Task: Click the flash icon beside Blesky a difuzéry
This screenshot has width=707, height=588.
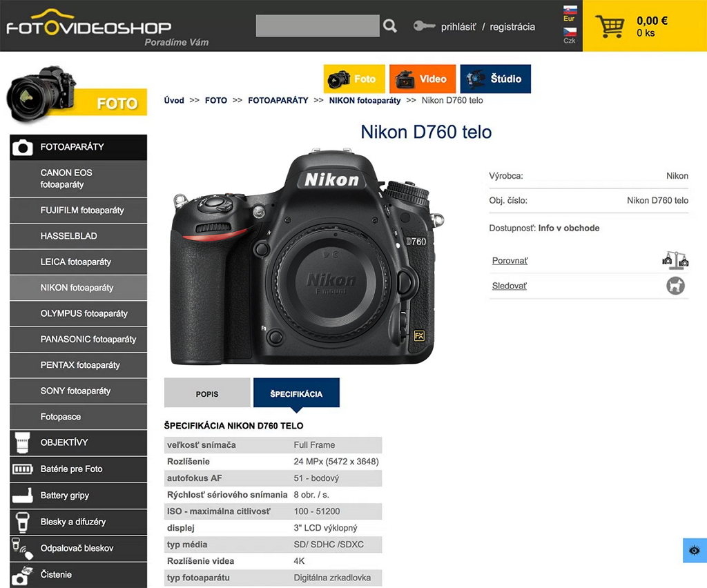Action: 24,522
